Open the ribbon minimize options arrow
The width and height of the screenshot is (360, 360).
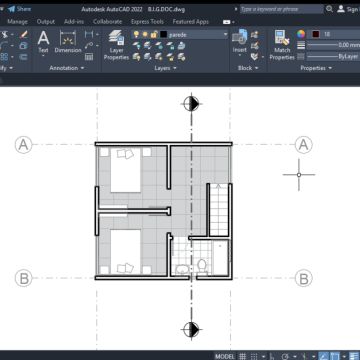(x=233, y=22)
